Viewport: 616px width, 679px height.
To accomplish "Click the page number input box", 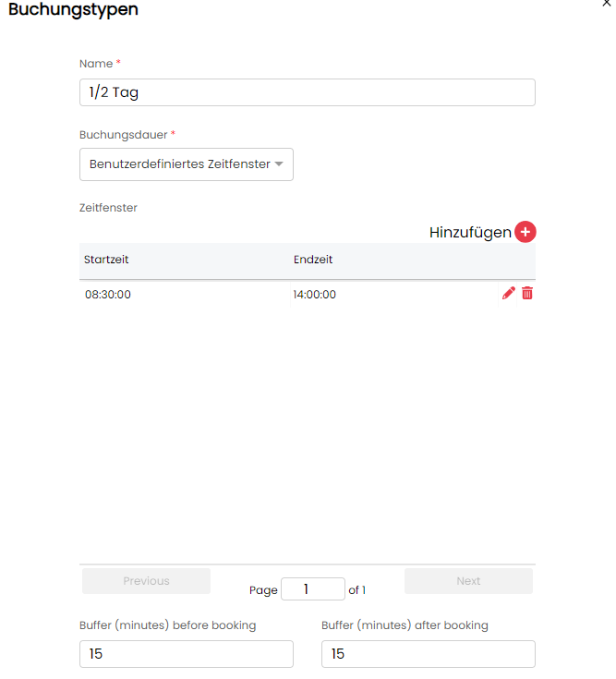I will coord(312,589).
